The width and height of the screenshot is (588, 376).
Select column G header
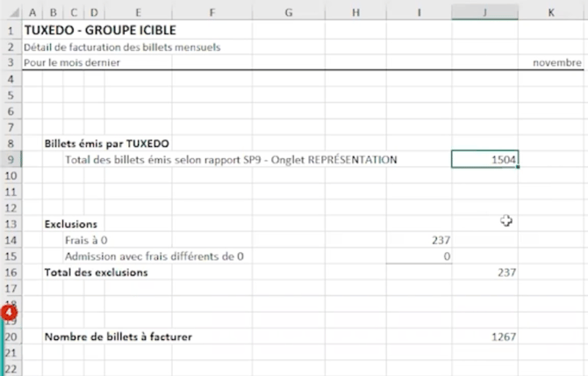coord(289,12)
